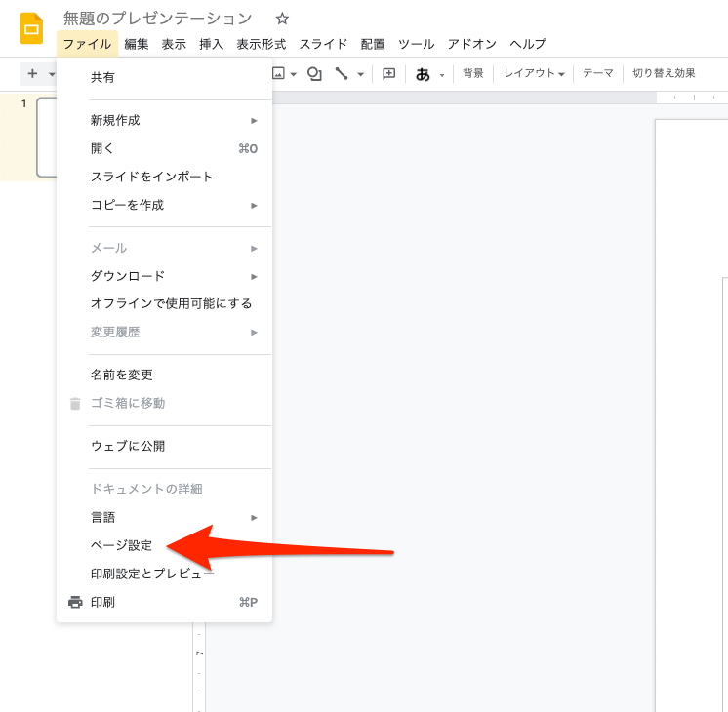This screenshot has height=712, width=728.
Task: Expand the 言語 submenu
Action: tap(164, 518)
